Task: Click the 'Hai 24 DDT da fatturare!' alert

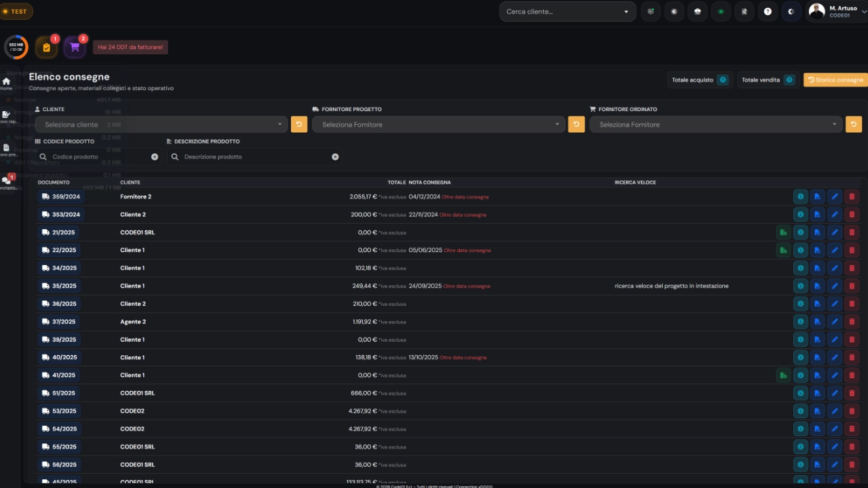Action: click(x=130, y=47)
